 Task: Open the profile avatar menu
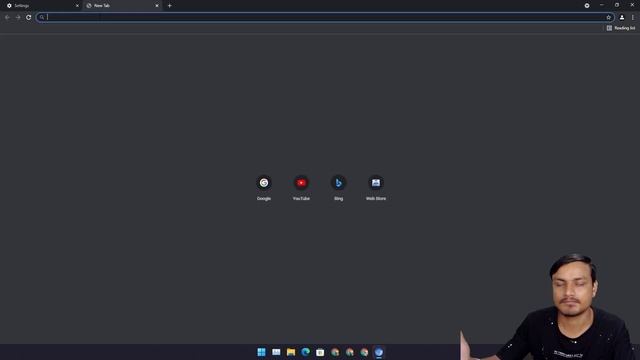(622, 17)
